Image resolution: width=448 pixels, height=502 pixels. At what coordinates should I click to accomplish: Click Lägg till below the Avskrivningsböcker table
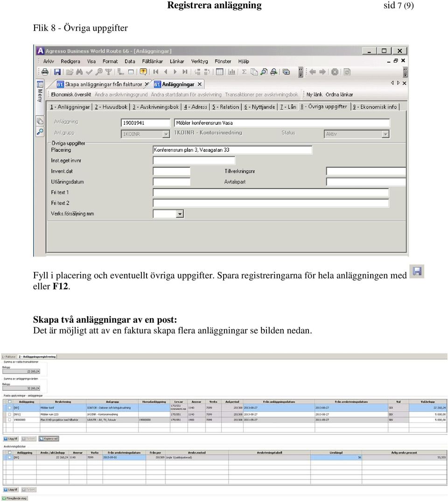pyautogui.click(x=11, y=489)
